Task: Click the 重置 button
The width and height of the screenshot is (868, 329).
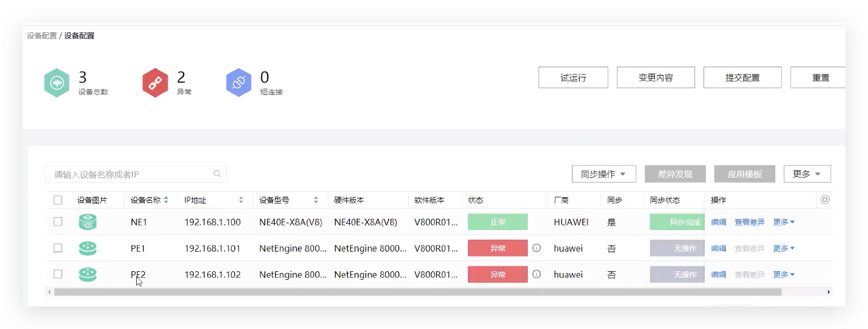Action: coord(818,77)
